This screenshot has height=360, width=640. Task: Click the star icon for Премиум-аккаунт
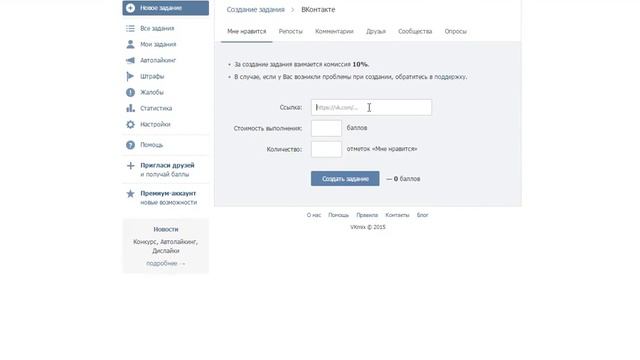pyautogui.click(x=130, y=193)
